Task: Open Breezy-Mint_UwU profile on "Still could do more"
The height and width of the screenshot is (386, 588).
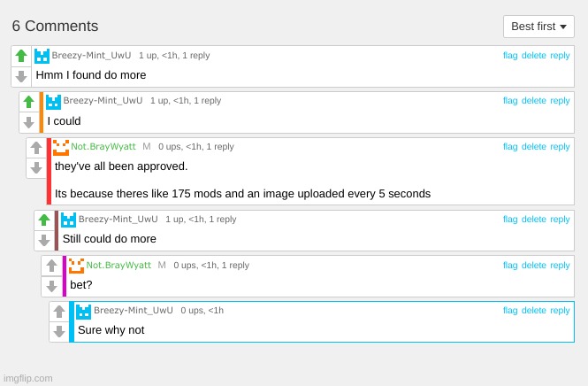Action: [x=118, y=220]
